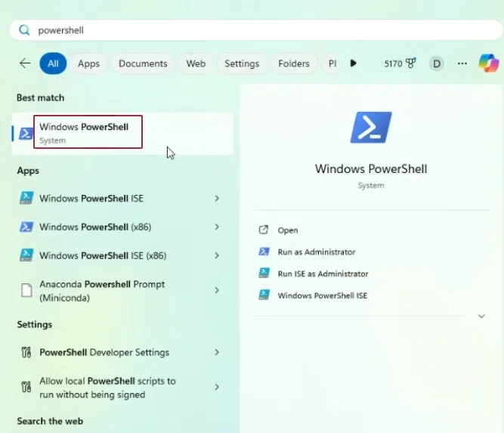Select the All filter tab
The image size is (504, 433).
53,63
